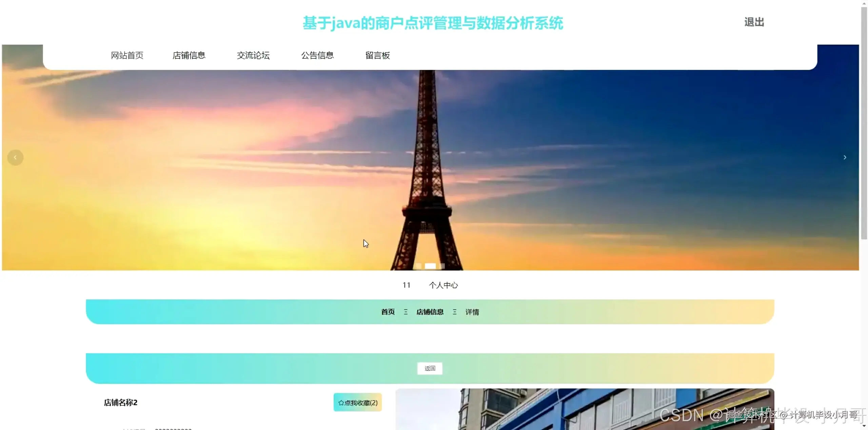This screenshot has height=430, width=868.
Task: Select the first carousel indicator
Action: point(418,266)
